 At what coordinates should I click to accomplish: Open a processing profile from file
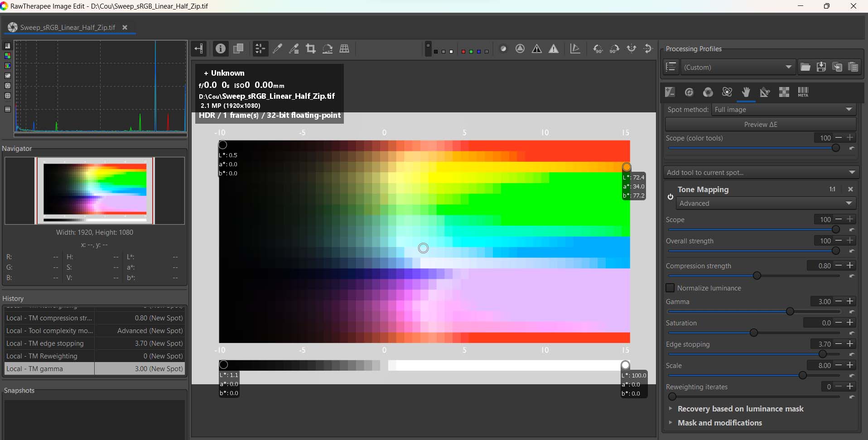[805, 67]
